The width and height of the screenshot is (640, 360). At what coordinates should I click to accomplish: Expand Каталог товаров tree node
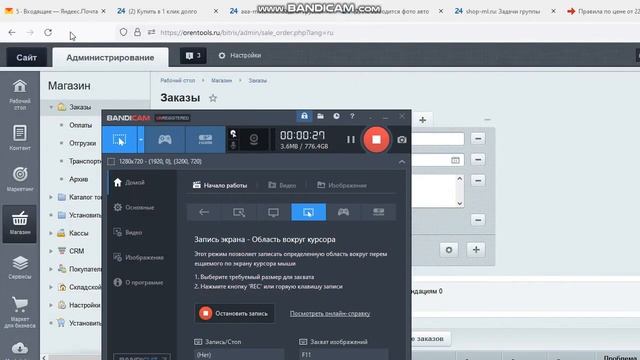click(x=51, y=197)
